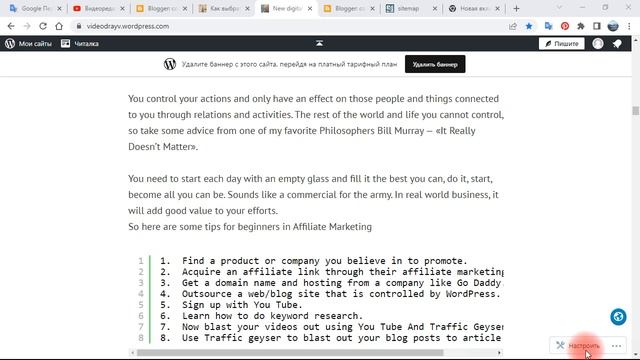Click the Удалить баннер button
This screenshot has height=360, width=640.
[435, 64]
